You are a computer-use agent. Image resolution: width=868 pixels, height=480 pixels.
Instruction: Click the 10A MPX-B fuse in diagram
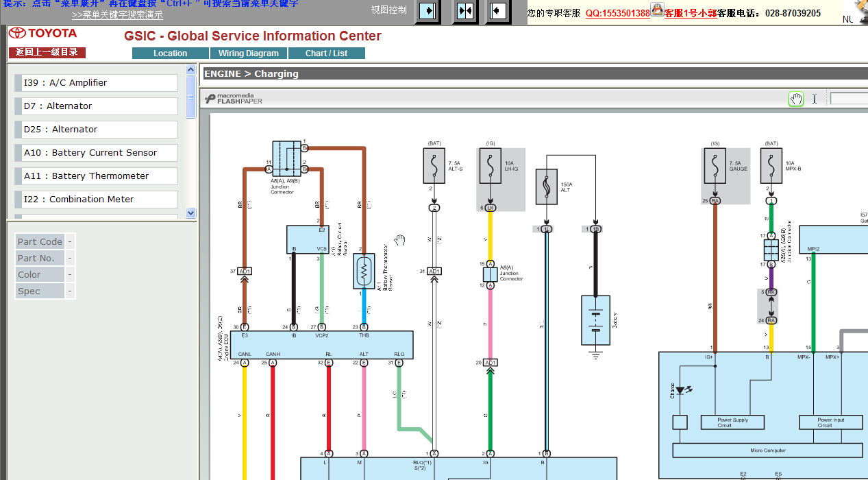click(x=771, y=165)
